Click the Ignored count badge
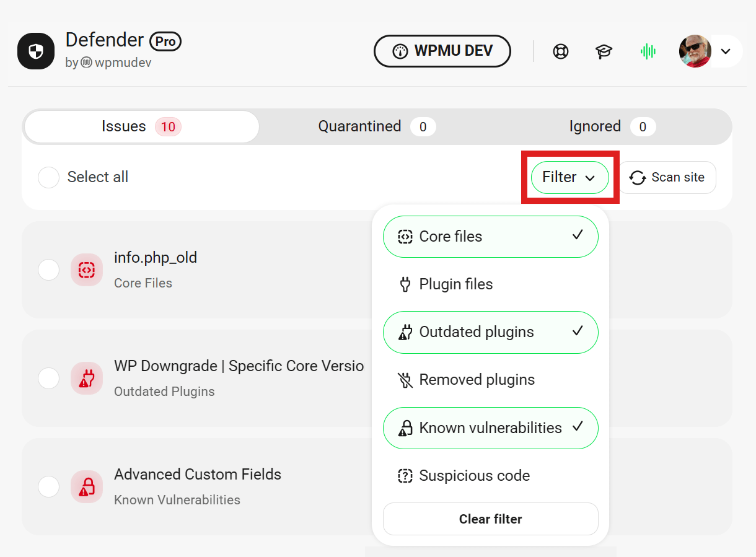The height and width of the screenshot is (557, 756). [643, 127]
